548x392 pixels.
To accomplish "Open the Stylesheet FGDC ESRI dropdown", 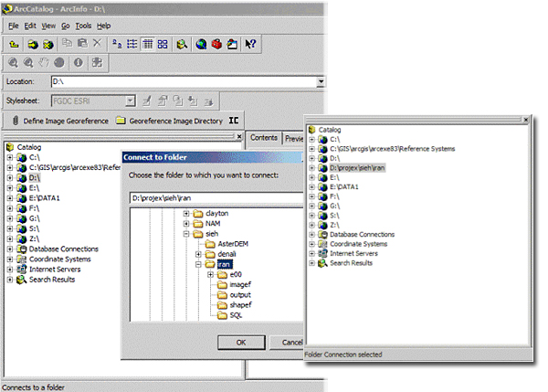I will 130,101.
